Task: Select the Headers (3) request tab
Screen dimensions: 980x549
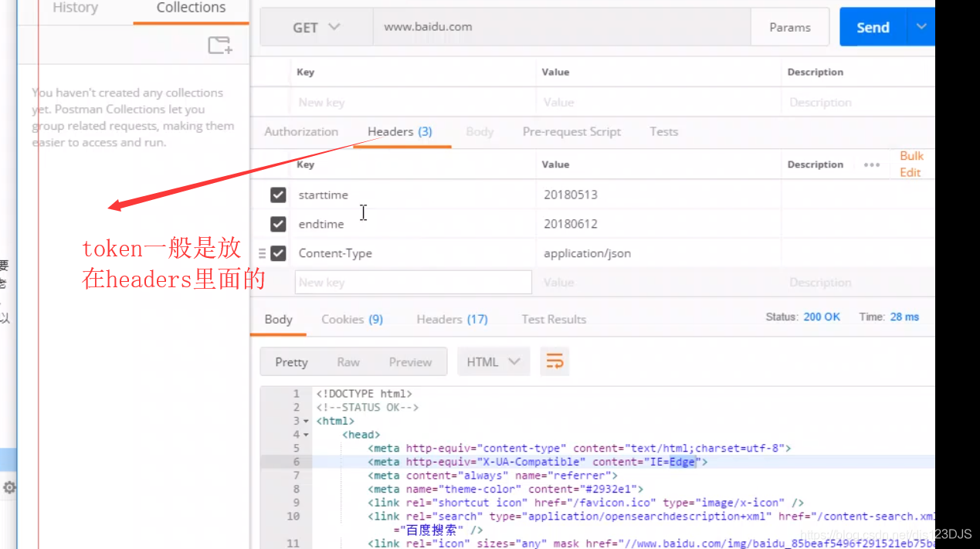Action: click(399, 131)
